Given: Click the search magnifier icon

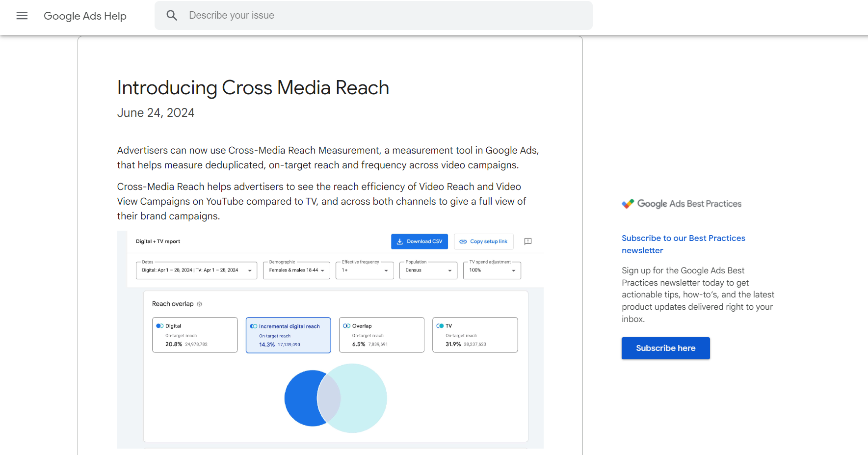Looking at the screenshot, I should coord(172,15).
